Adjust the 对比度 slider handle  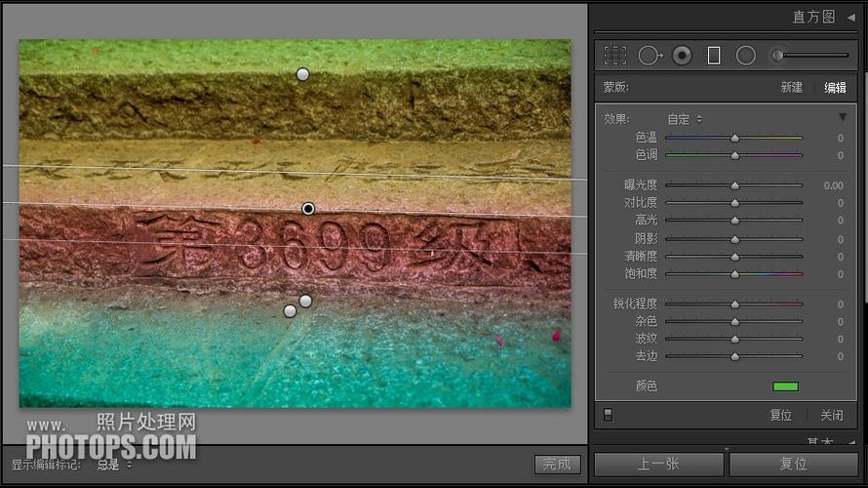tap(735, 203)
